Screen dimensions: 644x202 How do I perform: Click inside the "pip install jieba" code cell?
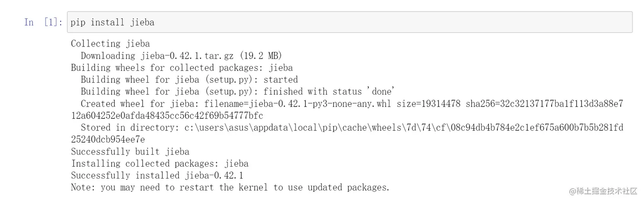[x=341, y=22]
